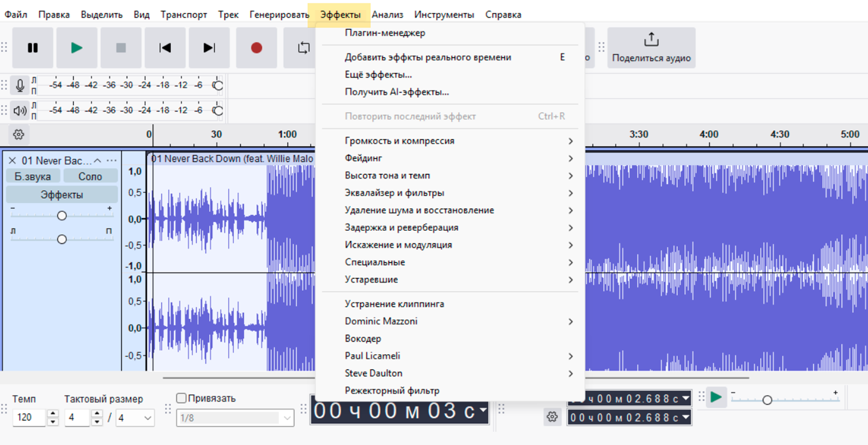Image resolution: width=868 pixels, height=445 pixels.
Task: Pause playback with the Pause button
Action: (33, 48)
